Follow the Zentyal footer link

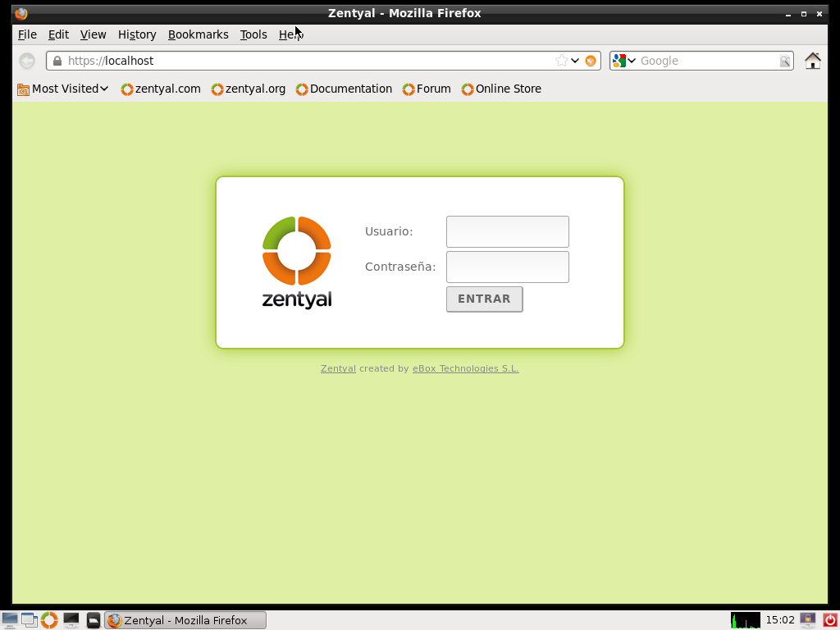338,368
